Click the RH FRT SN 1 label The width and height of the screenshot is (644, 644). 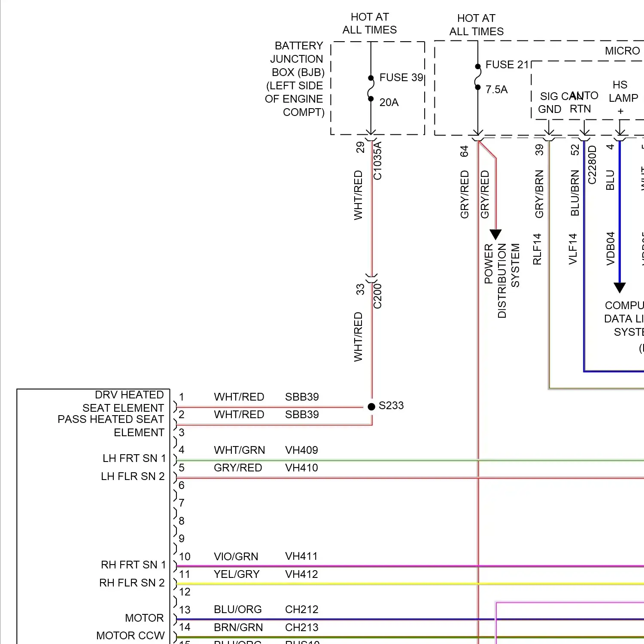[x=133, y=565]
